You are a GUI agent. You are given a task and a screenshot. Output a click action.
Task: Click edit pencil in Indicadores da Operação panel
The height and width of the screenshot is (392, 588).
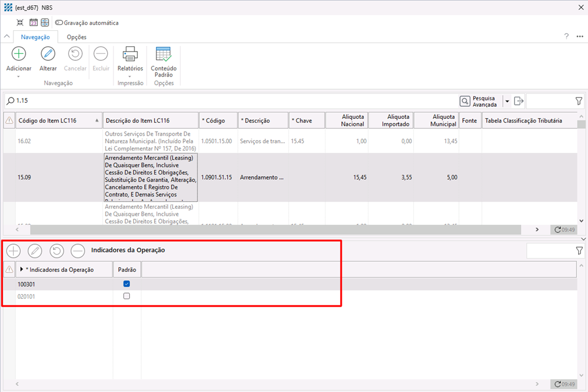[35, 251]
